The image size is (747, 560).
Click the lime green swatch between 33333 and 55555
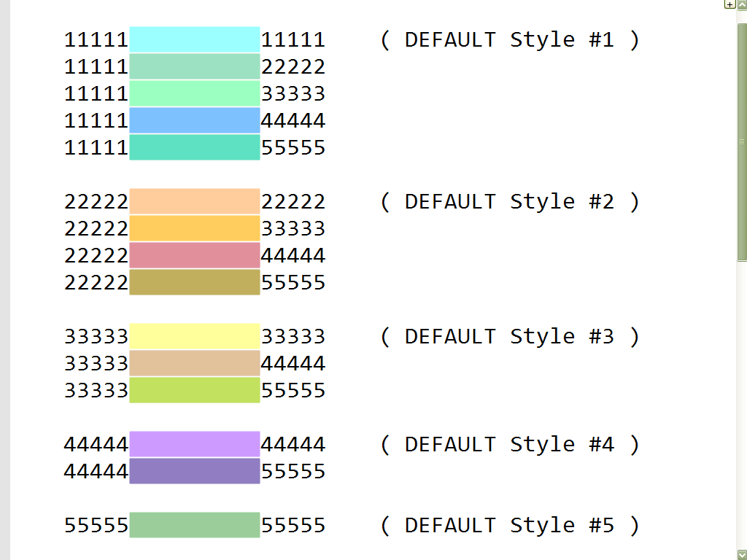195,390
